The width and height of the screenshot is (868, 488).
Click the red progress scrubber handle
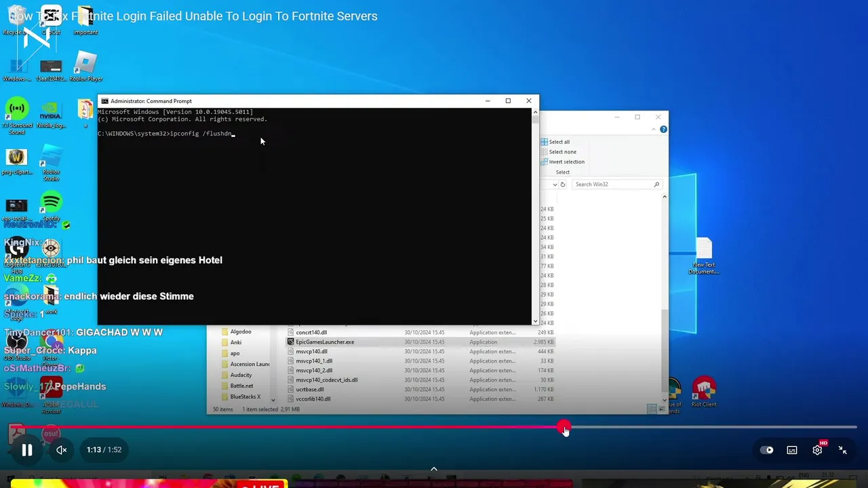coord(564,428)
